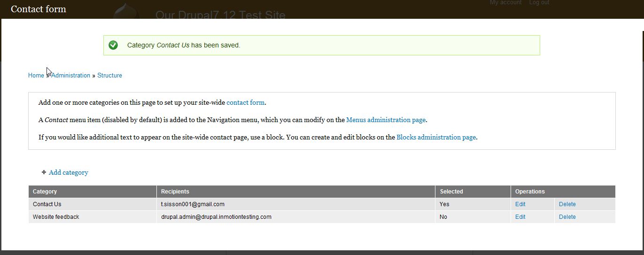Open My account in the top menu

505,3
